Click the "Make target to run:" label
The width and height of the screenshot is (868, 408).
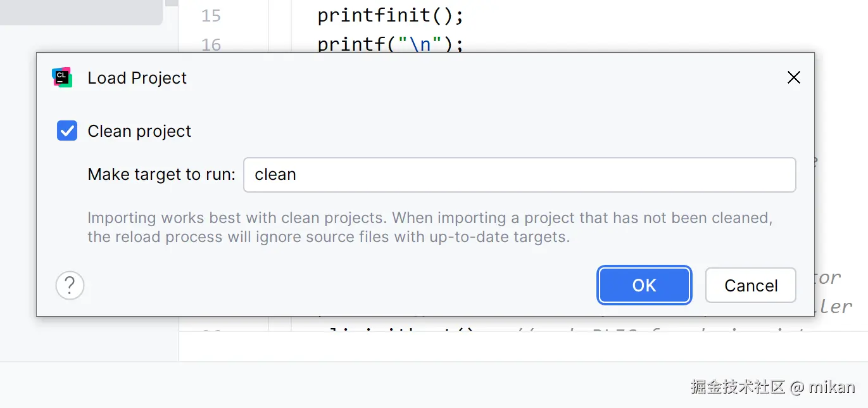pyautogui.click(x=161, y=175)
